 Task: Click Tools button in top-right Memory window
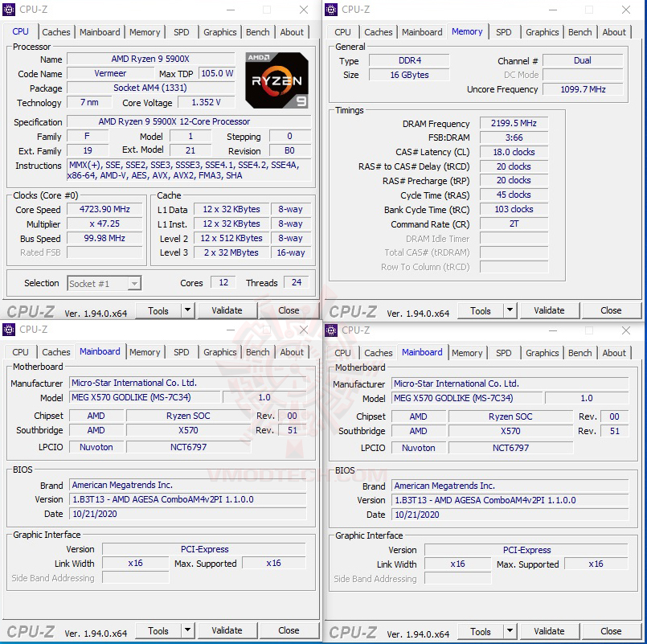(x=481, y=310)
